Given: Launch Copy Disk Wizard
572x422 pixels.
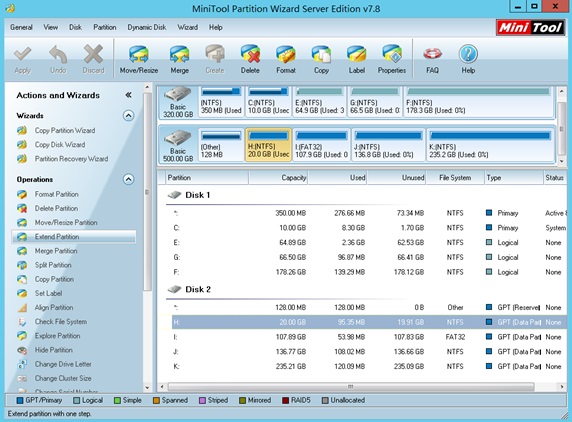Looking at the screenshot, I should point(60,145).
